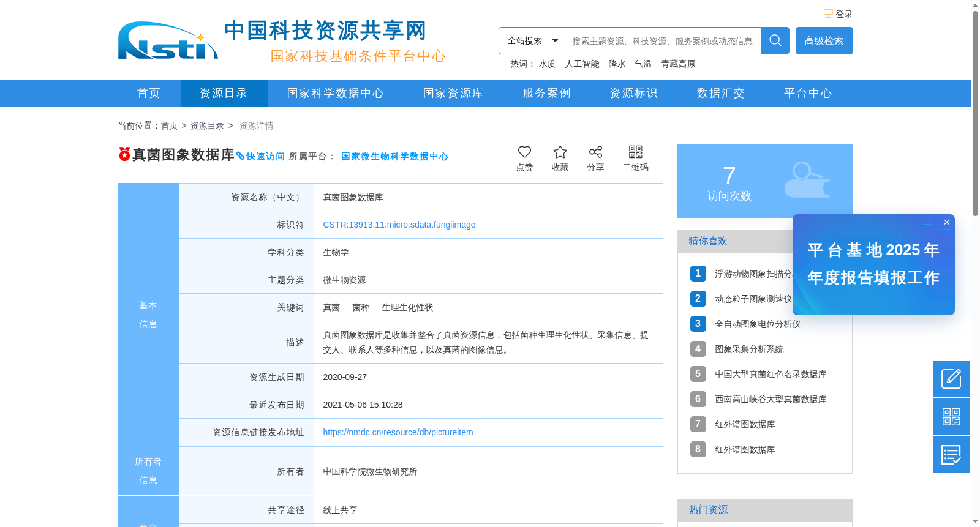Click discipline value 生物学
980x527 pixels.
point(336,252)
